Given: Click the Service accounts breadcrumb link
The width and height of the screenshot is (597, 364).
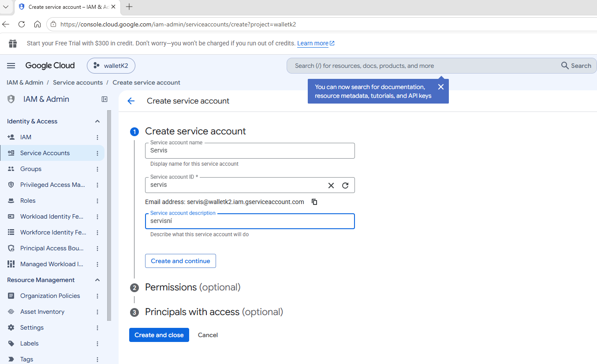Looking at the screenshot, I should click(78, 82).
